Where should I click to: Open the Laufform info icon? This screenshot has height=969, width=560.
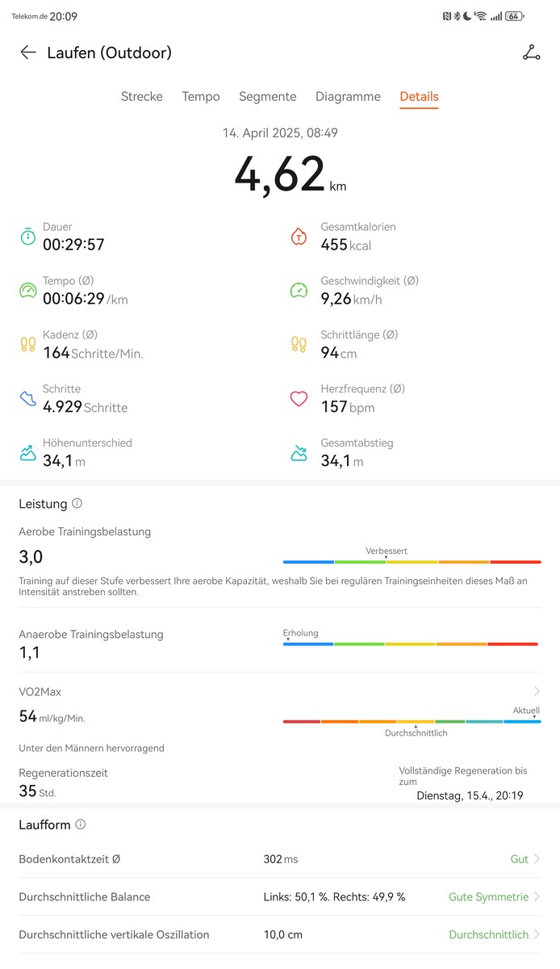tap(81, 824)
